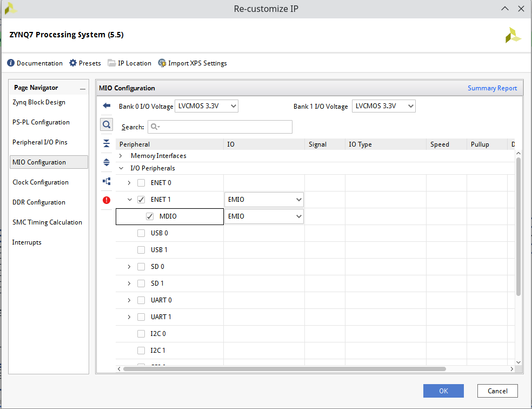Select MIO Configuration page
The width and height of the screenshot is (532, 409).
[x=49, y=162]
